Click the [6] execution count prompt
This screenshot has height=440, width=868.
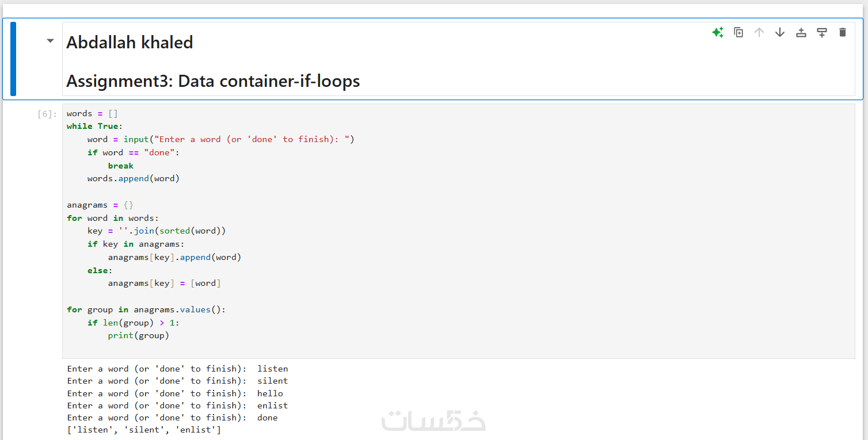click(47, 114)
